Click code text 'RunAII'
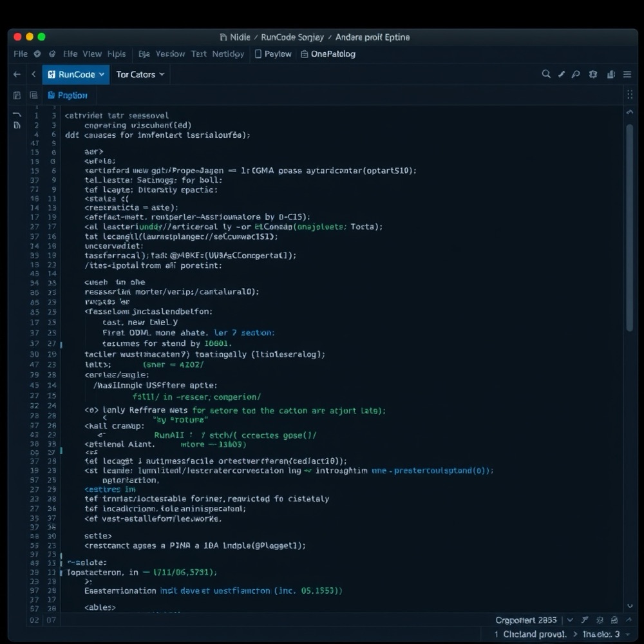Image resolution: width=644 pixels, height=644 pixels. (x=169, y=435)
